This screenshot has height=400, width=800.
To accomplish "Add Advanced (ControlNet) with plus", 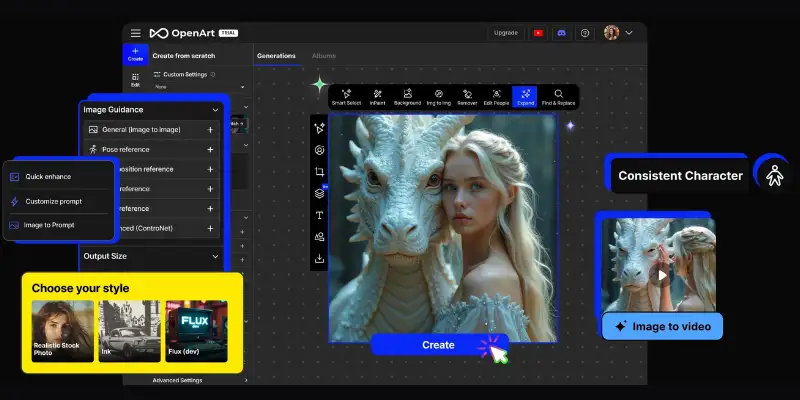I will pos(210,229).
